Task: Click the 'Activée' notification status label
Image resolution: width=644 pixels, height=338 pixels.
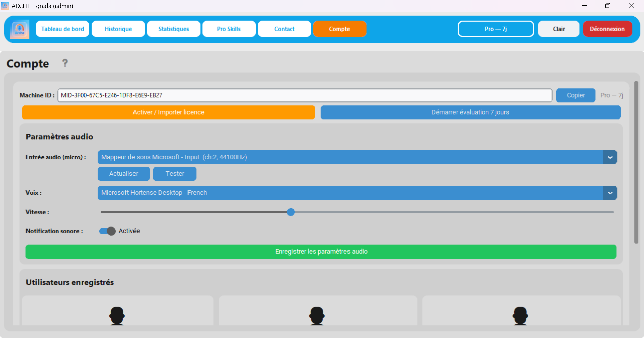Action: pos(129,231)
